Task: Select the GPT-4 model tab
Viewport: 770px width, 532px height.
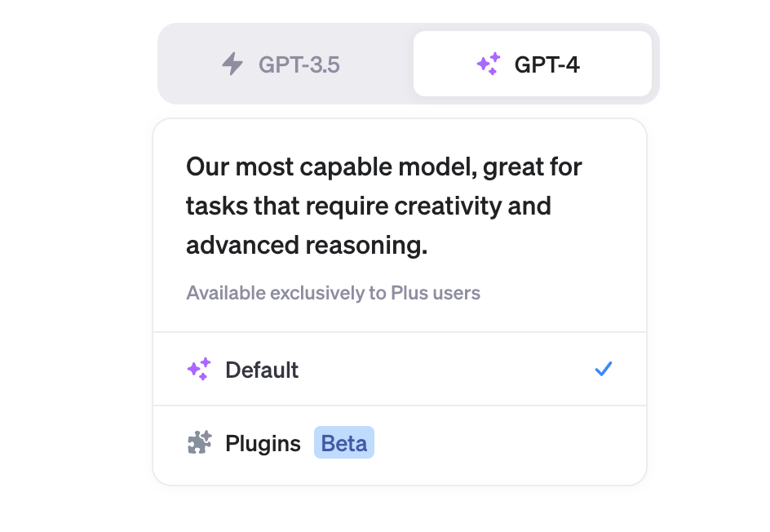Action: pyautogui.click(x=533, y=64)
